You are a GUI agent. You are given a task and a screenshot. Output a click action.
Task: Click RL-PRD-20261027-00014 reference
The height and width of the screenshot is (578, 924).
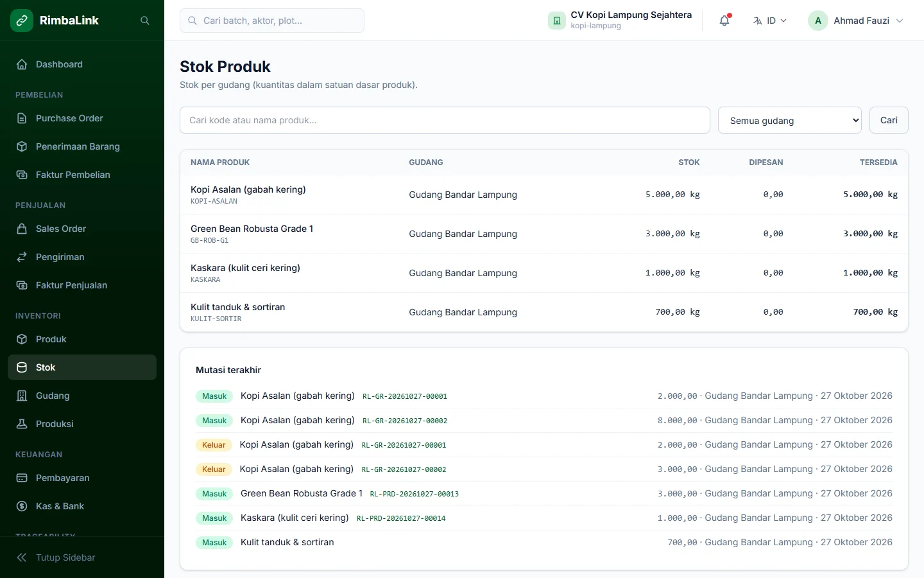point(401,518)
